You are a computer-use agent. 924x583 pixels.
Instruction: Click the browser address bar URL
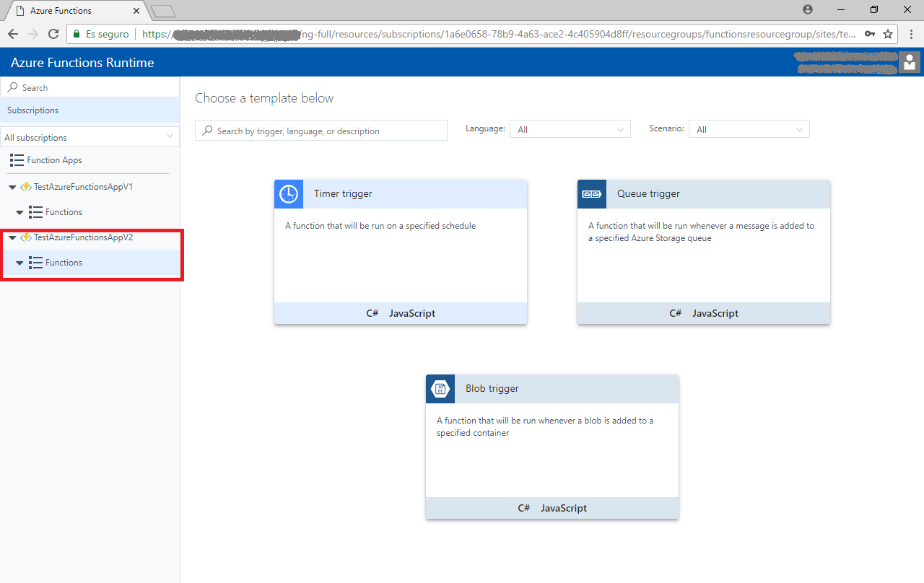498,34
